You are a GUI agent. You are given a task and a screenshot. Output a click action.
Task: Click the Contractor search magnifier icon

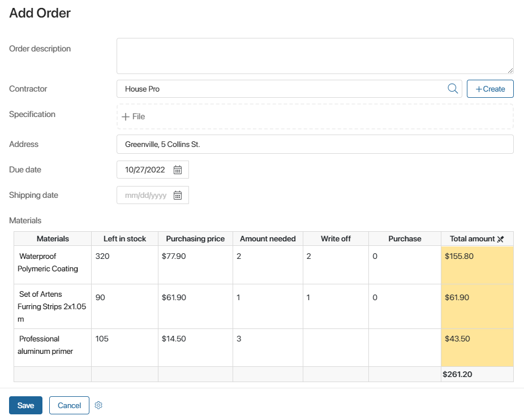[x=453, y=89]
